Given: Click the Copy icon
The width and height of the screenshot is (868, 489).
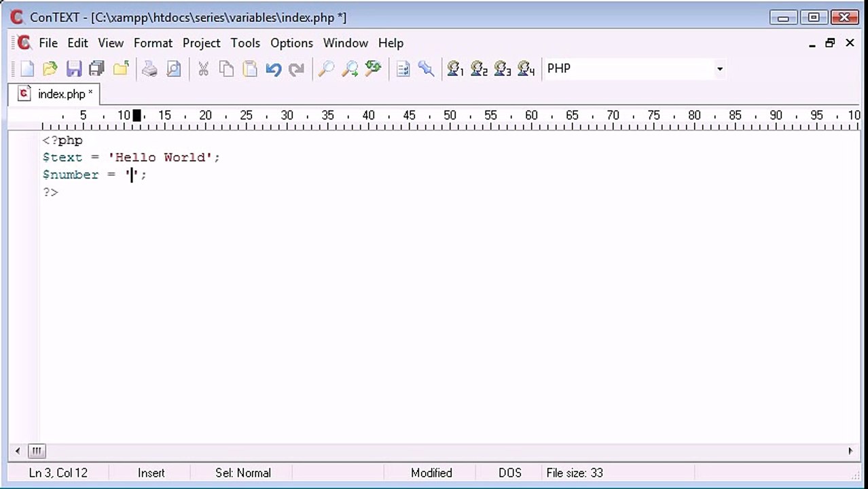Looking at the screenshot, I should [227, 69].
